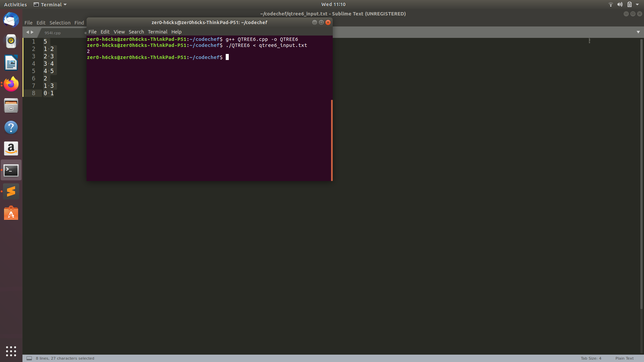Click the Activities button

[15, 4]
